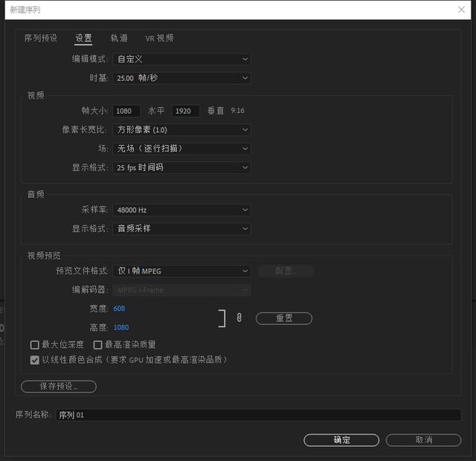The height and width of the screenshot is (461, 476).
Task: Click the preview 宽度 value 608
Action: (119, 309)
